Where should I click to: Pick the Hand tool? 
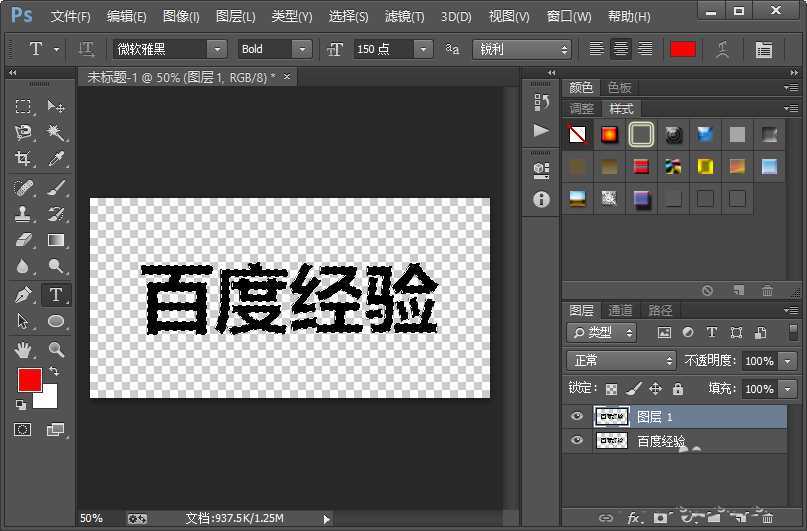tap(23, 349)
